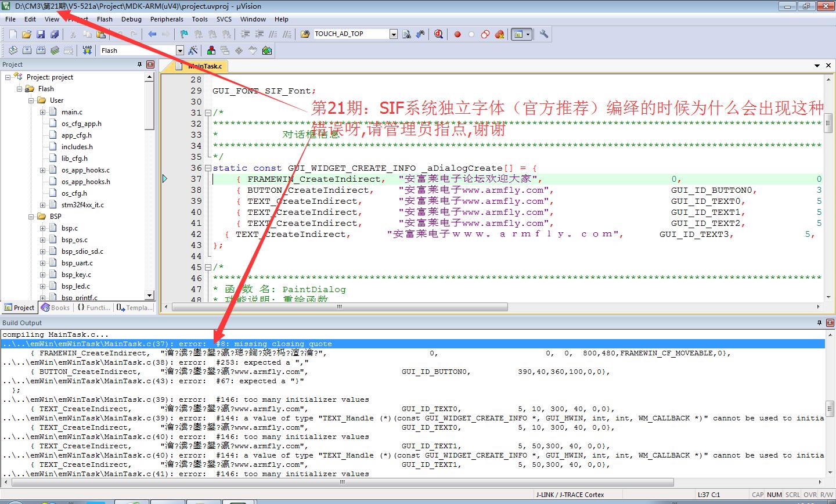Switch to the Functions panel tab
This screenshot has width=836, height=504.
[x=93, y=308]
